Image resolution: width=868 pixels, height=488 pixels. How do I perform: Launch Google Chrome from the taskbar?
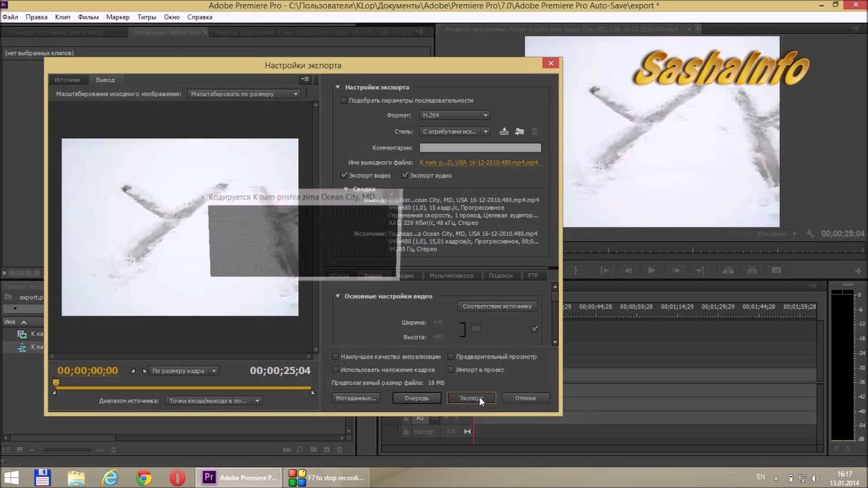pos(143,478)
